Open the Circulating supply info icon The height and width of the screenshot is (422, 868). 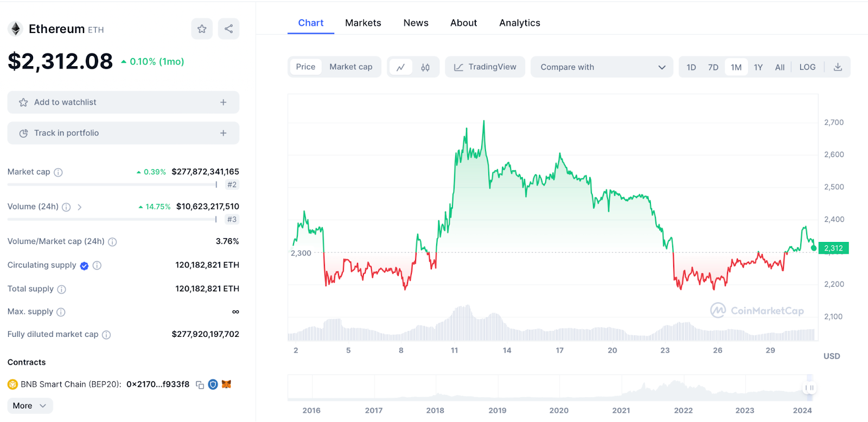click(97, 265)
